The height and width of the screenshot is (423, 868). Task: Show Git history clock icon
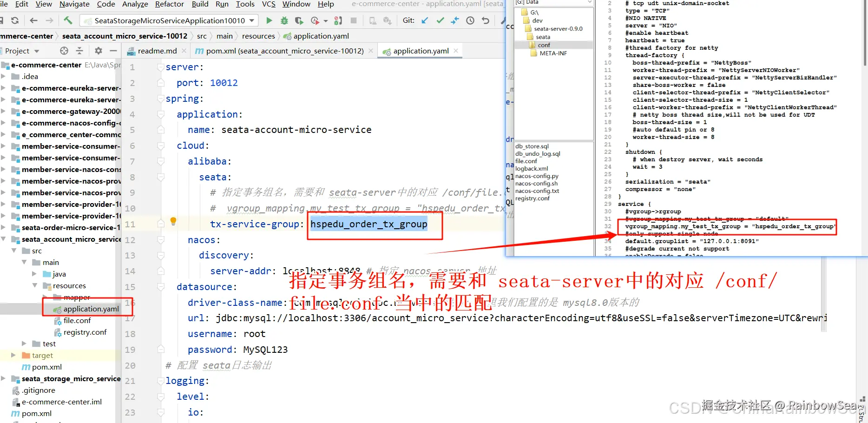click(x=470, y=20)
